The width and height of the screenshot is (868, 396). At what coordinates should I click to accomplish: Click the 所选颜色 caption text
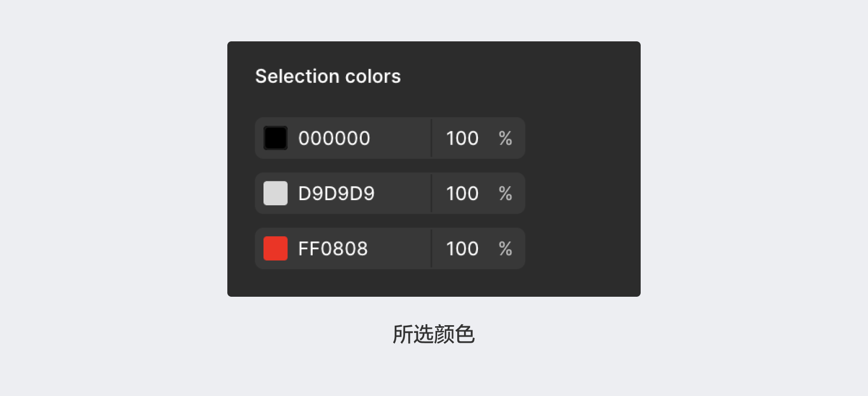(x=433, y=334)
